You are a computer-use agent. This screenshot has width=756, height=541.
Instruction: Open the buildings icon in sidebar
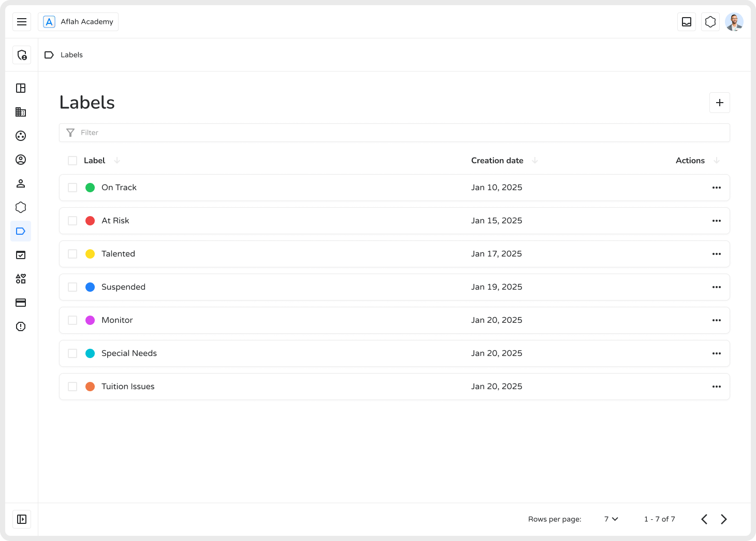click(21, 112)
